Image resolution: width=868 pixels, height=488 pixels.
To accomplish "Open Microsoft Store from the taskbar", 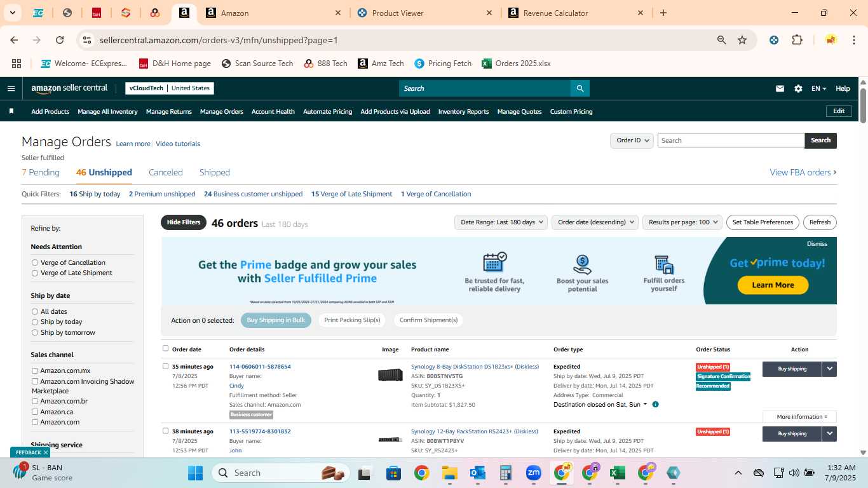I will pyautogui.click(x=393, y=473).
